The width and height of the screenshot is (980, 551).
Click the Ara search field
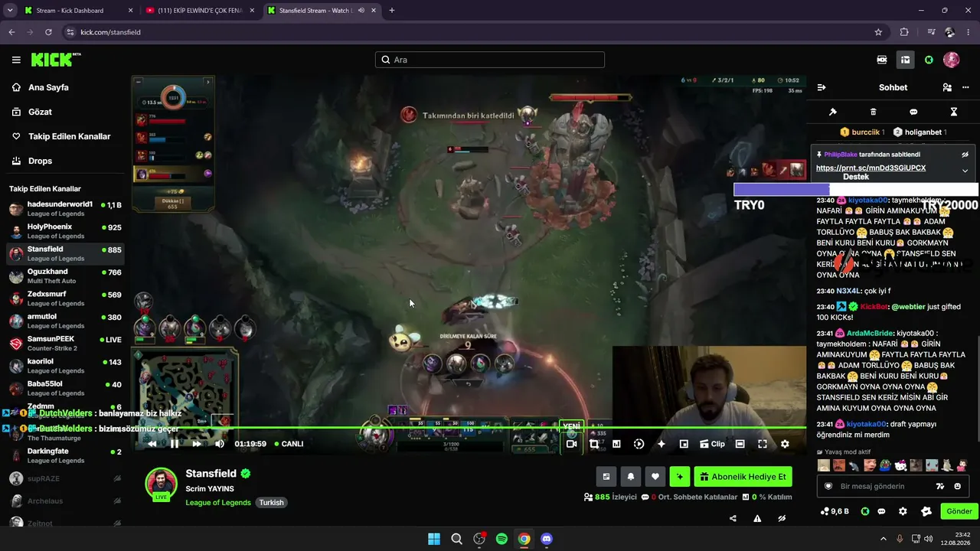tap(490, 60)
